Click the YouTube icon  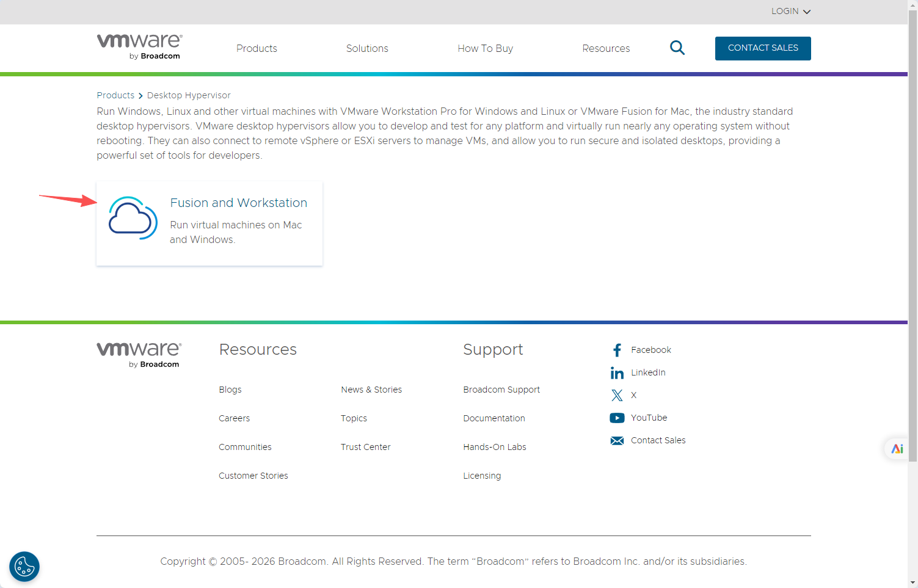(617, 418)
